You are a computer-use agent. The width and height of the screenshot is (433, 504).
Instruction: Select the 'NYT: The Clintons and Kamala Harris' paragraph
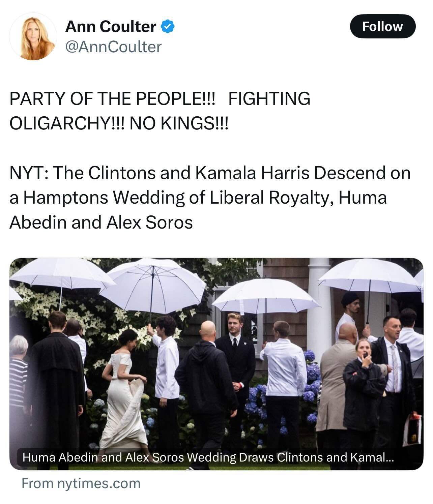(x=210, y=198)
